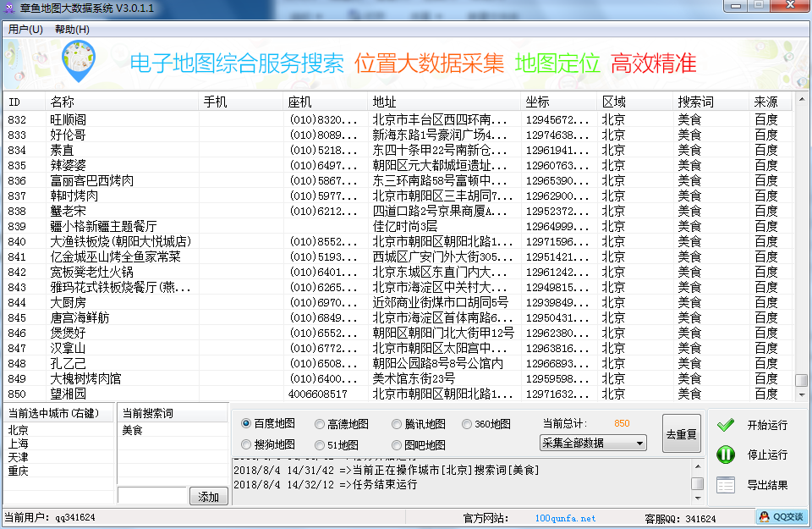Select city 上海 in the city list
Image resolution: width=812 pixels, height=529 pixels.
click(18, 444)
